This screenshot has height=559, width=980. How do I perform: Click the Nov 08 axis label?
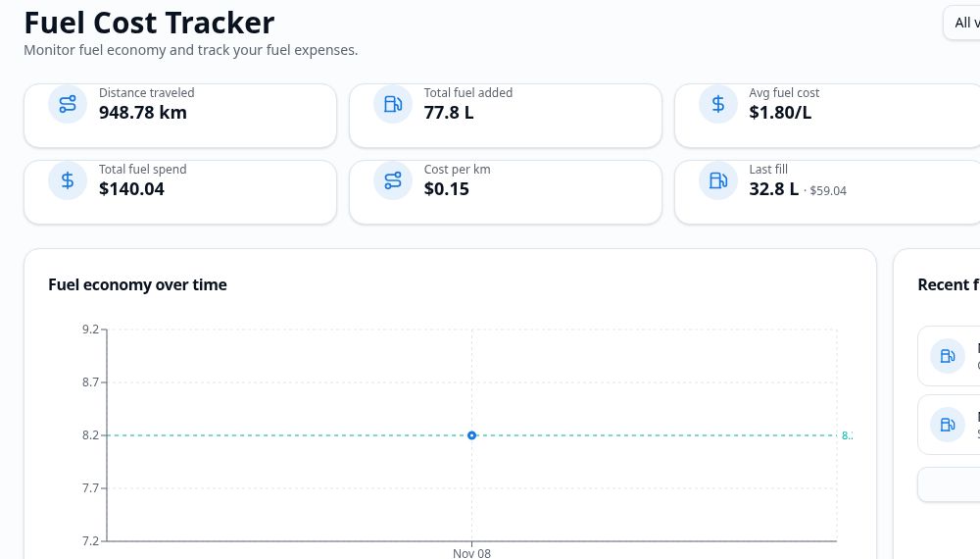472,553
